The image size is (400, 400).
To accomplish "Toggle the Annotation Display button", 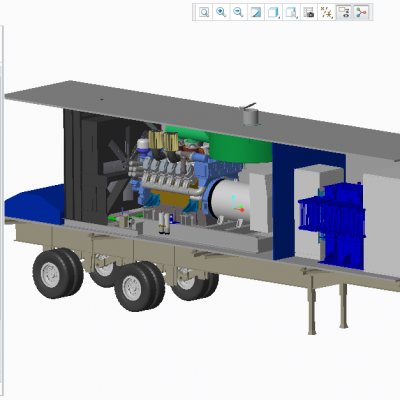I will pyautogui.click(x=344, y=13).
